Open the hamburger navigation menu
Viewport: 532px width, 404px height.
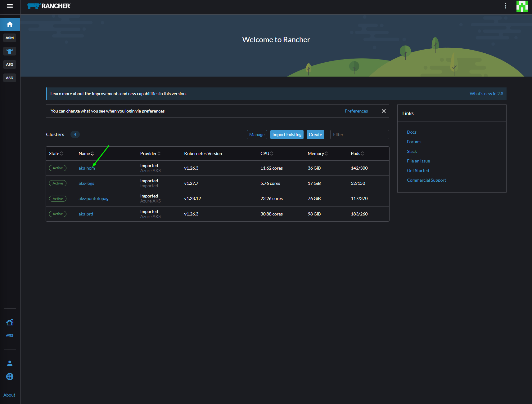point(10,6)
